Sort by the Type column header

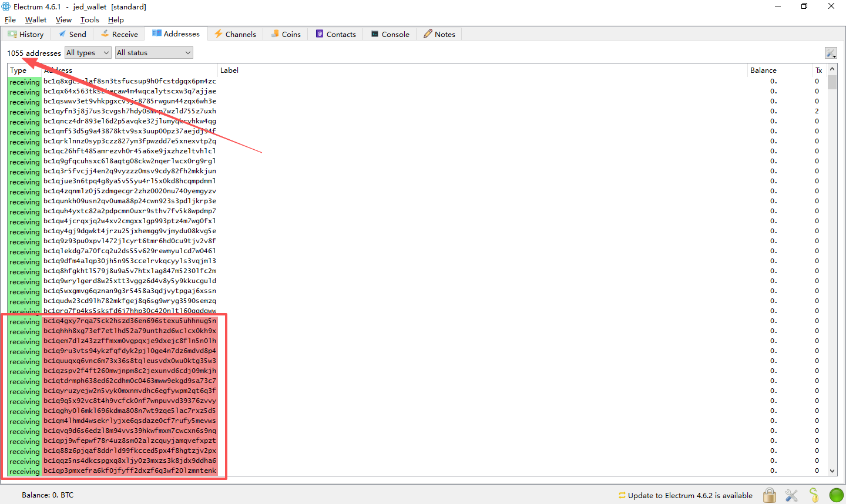click(25, 70)
